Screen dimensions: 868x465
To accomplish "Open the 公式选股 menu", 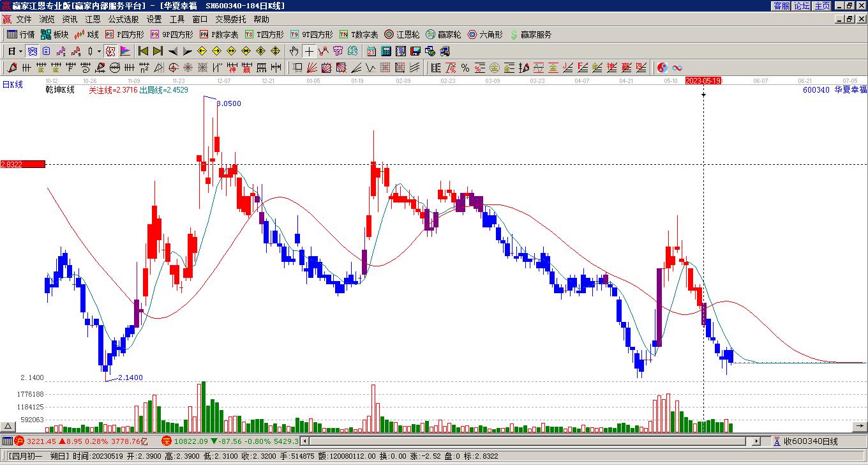I will (x=123, y=19).
